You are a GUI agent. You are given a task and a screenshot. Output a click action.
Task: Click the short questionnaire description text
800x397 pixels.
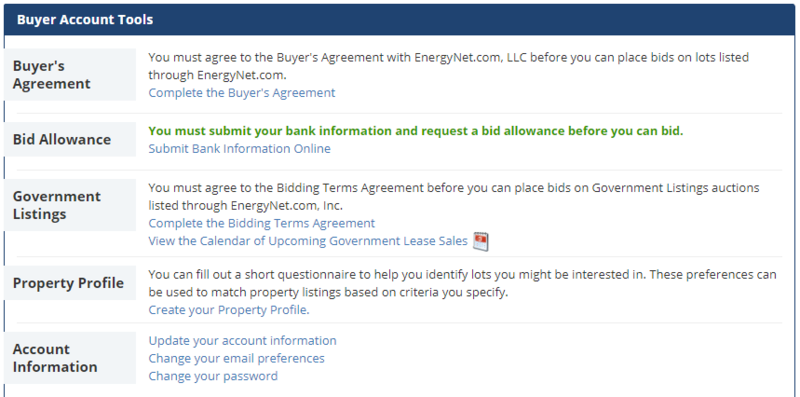point(462,283)
